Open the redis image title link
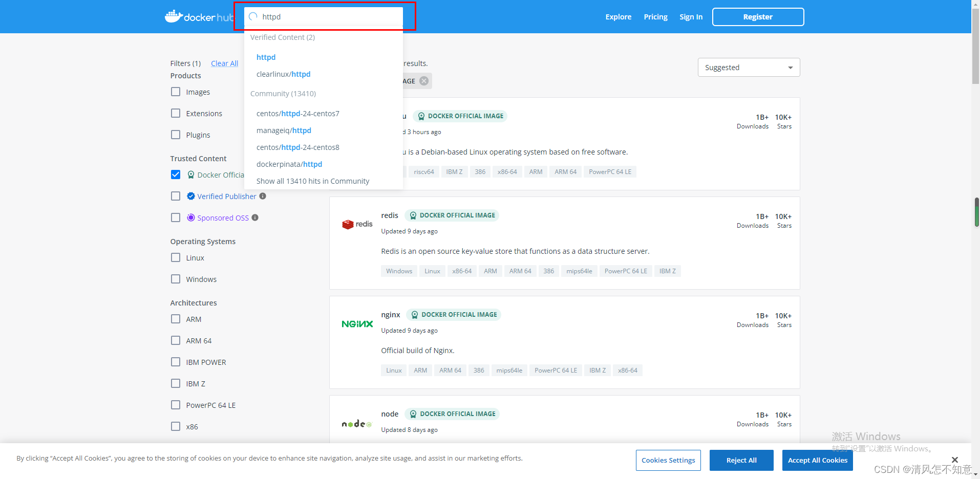This screenshot has width=980, height=479. 390,215
